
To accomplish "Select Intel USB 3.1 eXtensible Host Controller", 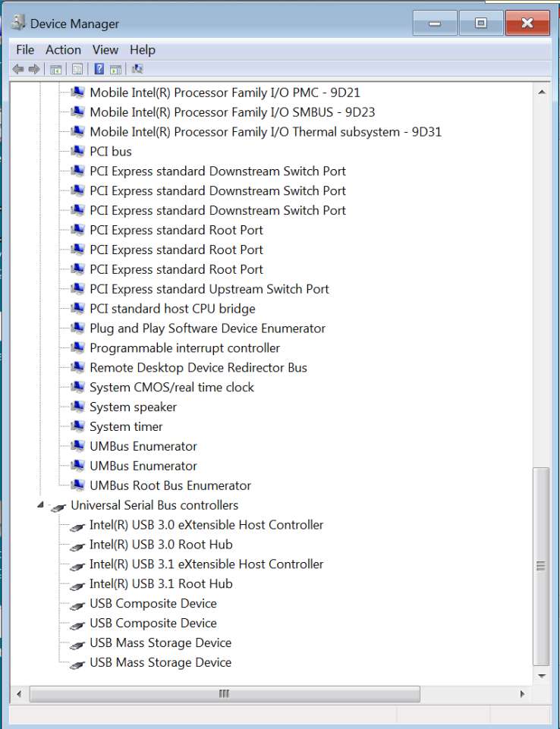I will tap(206, 564).
